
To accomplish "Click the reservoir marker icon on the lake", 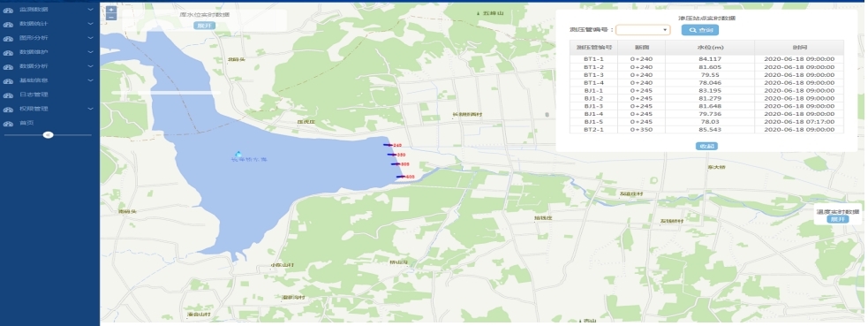I will click(238, 154).
